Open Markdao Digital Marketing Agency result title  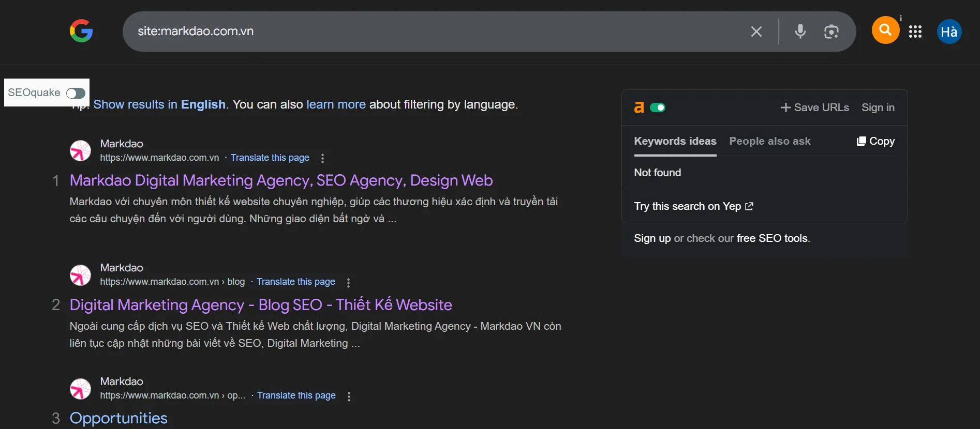[281, 180]
